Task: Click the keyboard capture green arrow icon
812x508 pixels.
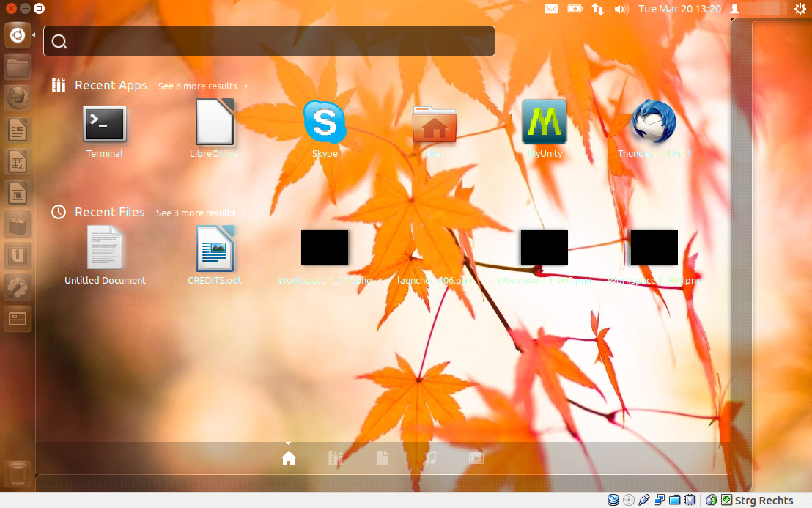Action: click(x=726, y=500)
